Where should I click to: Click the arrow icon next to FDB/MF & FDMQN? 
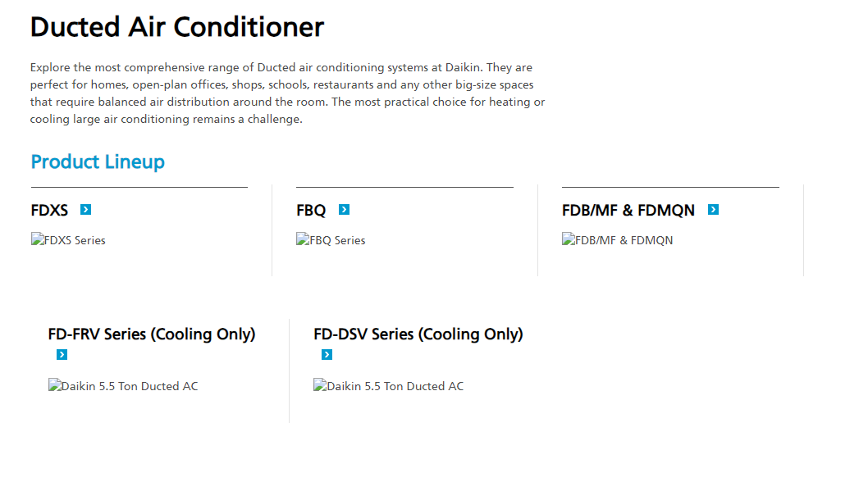point(713,210)
